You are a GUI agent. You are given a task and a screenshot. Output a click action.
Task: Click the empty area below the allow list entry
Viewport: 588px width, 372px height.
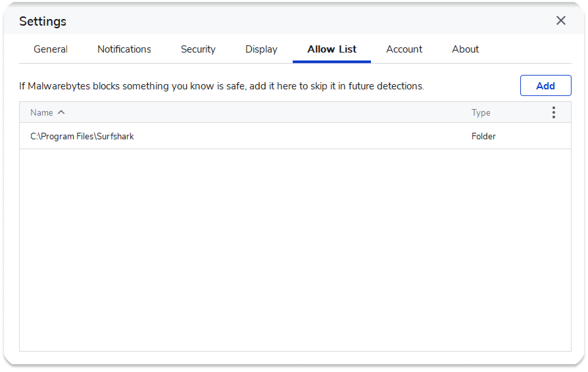pos(295,250)
